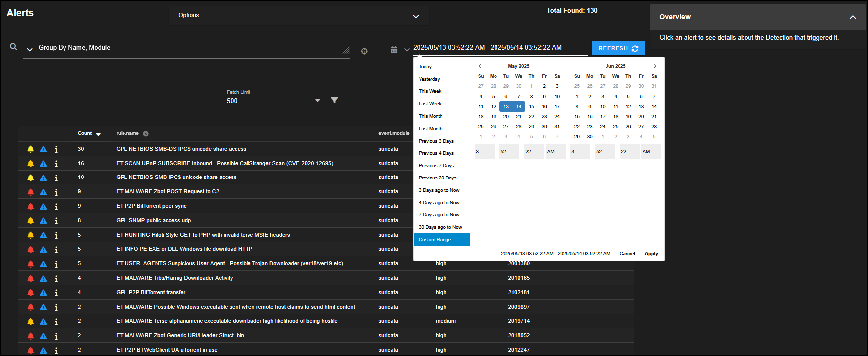Image resolution: width=868 pixels, height=356 pixels.
Task: Click the search magnifier icon
Action: tap(13, 47)
